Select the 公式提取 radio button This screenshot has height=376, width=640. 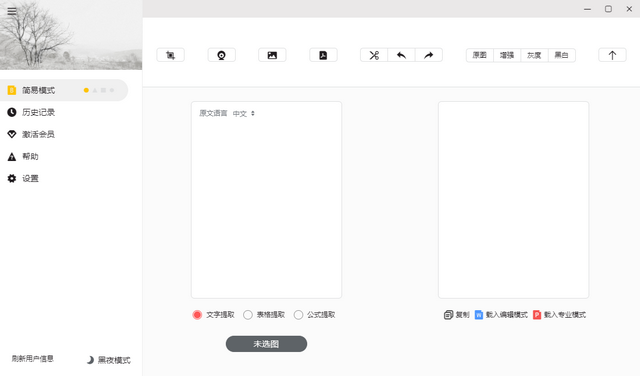[x=298, y=315]
